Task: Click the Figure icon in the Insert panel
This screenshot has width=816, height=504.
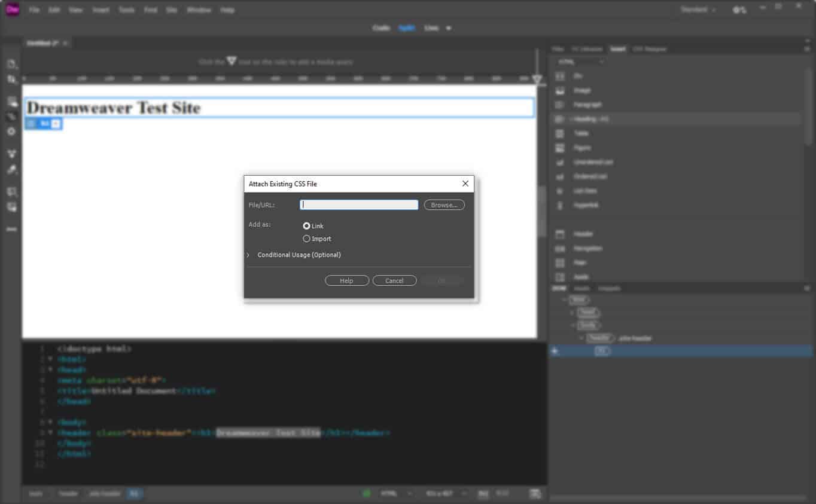Action: point(560,148)
